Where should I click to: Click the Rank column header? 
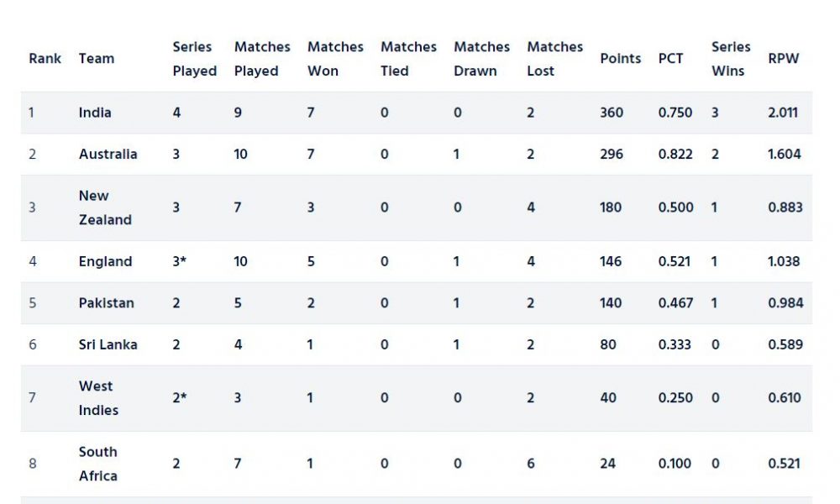(45, 59)
